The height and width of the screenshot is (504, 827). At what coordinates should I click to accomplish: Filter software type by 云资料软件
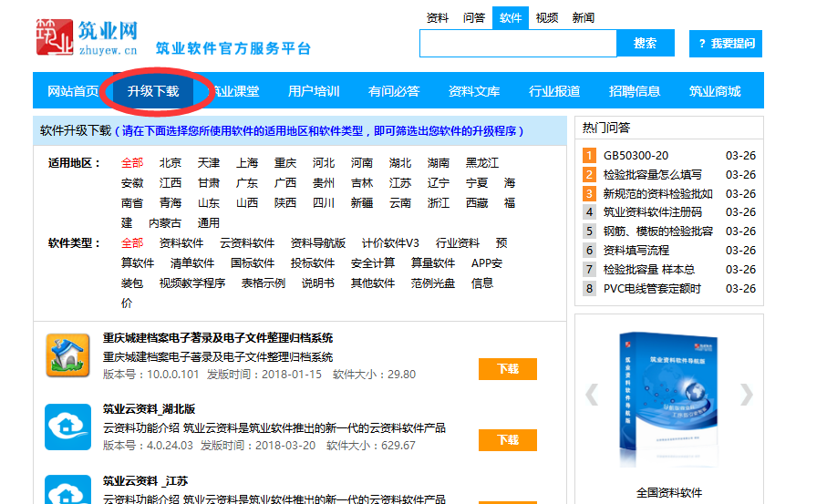(246, 243)
